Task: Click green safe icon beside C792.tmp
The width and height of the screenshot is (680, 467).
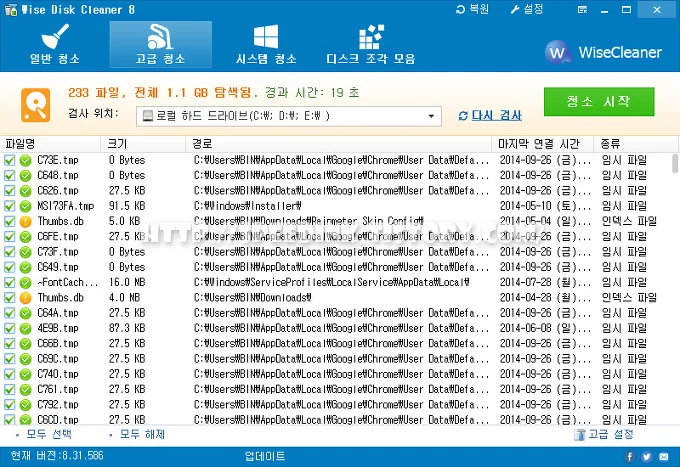Action: 26,405
